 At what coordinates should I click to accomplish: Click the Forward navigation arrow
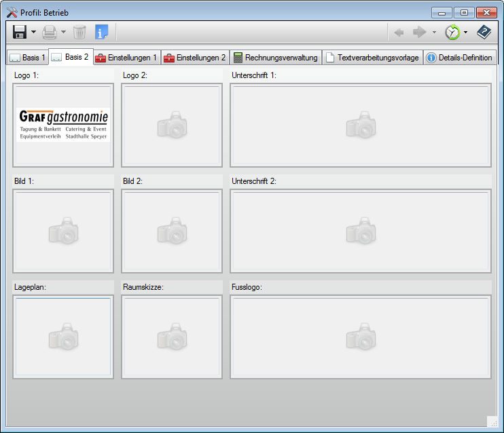(420, 32)
